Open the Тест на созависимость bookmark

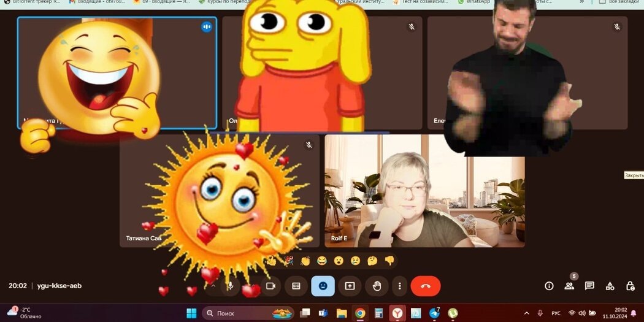pos(421,2)
